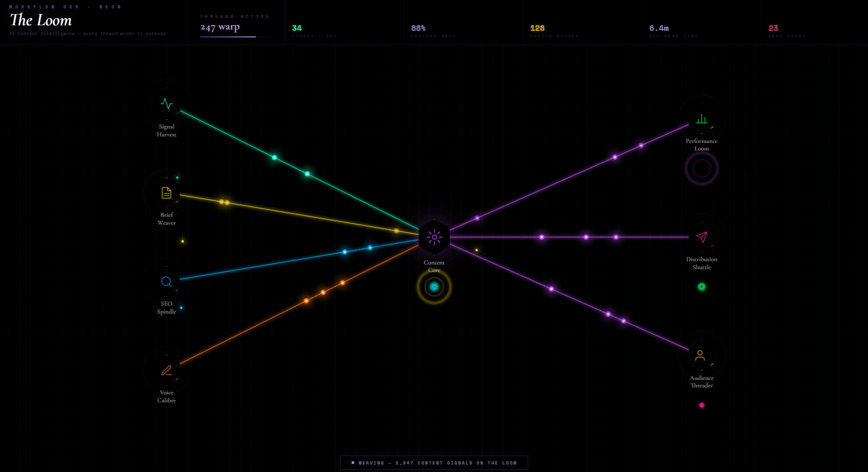
Task: Open the Brief Weaver document icon
Action: pyautogui.click(x=167, y=193)
